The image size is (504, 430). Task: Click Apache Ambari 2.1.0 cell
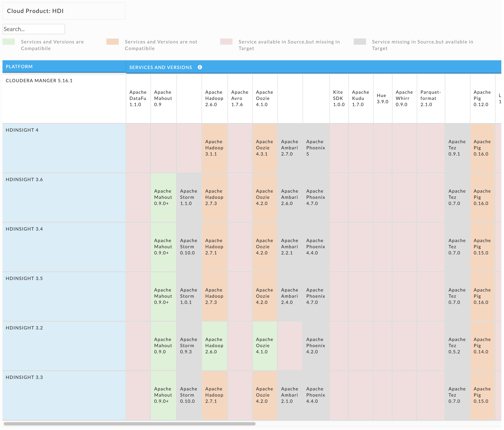tap(290, 395)
